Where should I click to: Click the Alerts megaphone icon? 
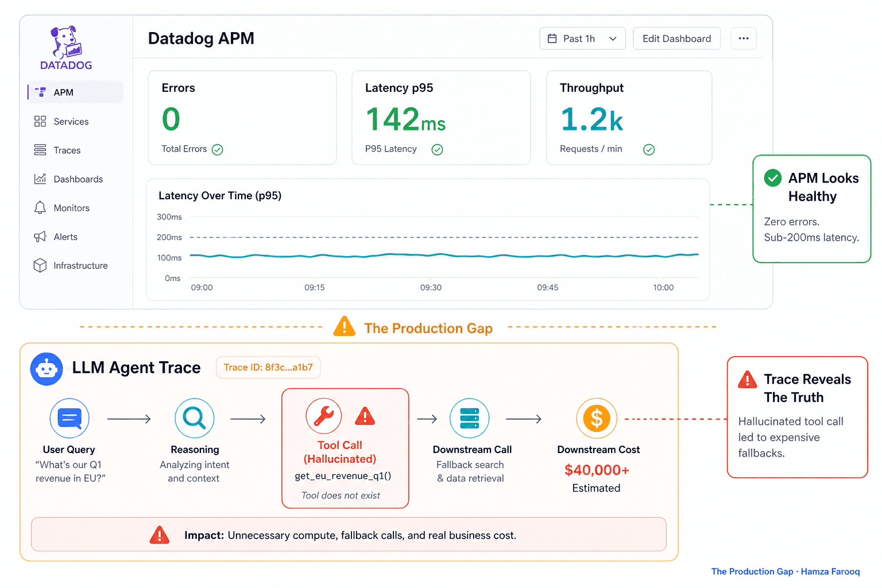(x=40, y=237)
